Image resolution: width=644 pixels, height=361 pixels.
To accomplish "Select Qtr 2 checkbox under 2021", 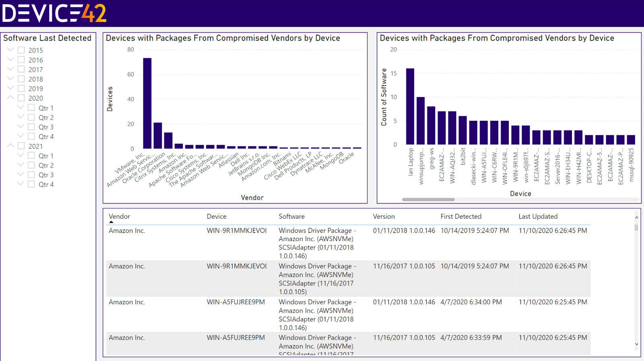I will click(31, 165).
